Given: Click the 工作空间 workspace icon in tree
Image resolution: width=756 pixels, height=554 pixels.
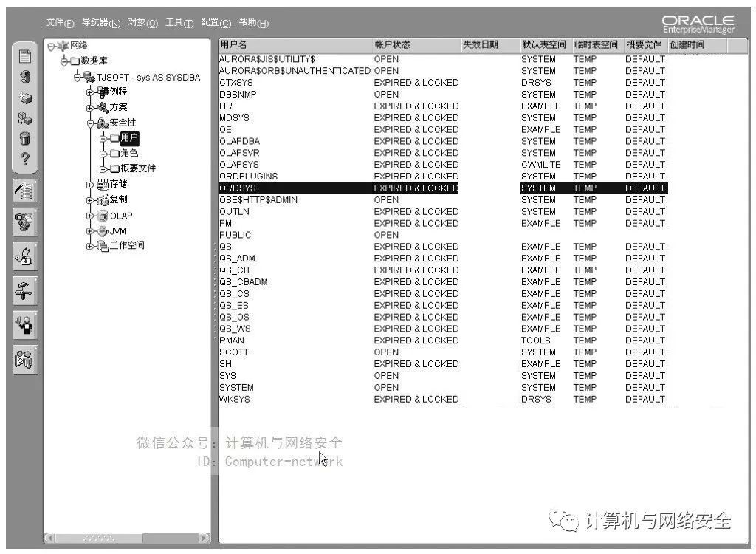Looking at the screenshot, I should (102, 246).
